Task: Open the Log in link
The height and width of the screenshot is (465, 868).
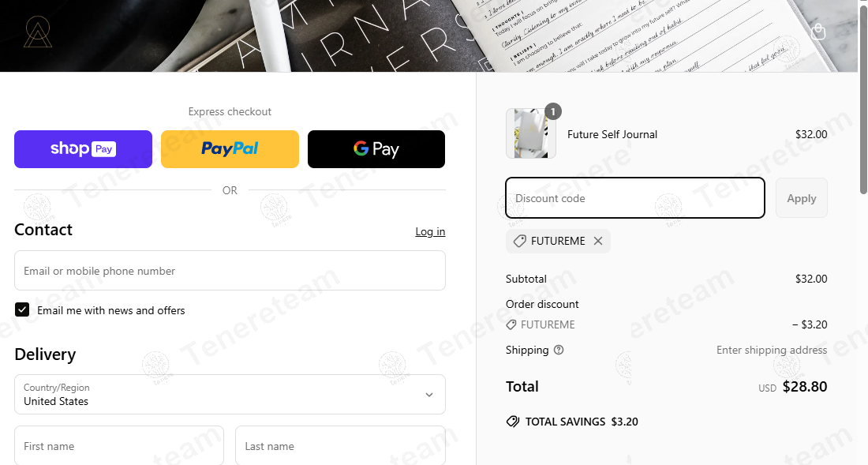Action: coord(430,231)
